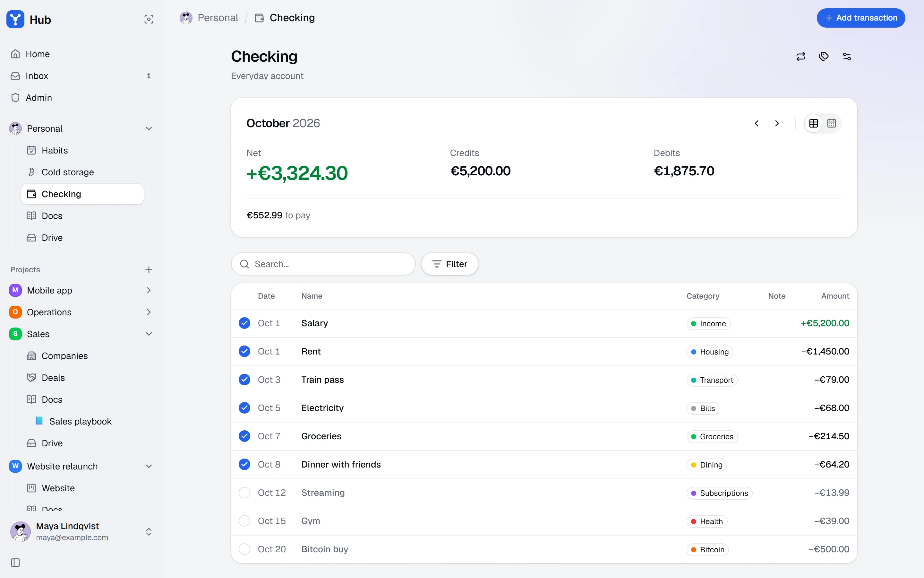Open the Dinner with friends row
The image size is (924, 578).
(544, 464)
